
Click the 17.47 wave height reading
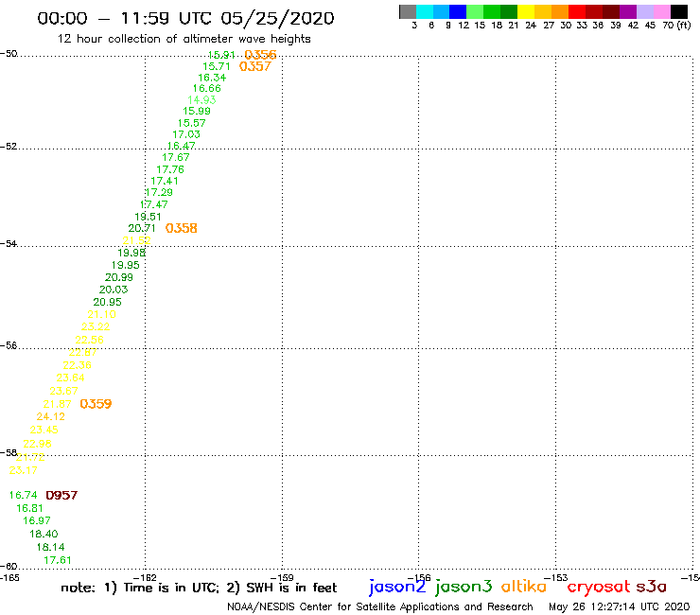tap(154, 204)
